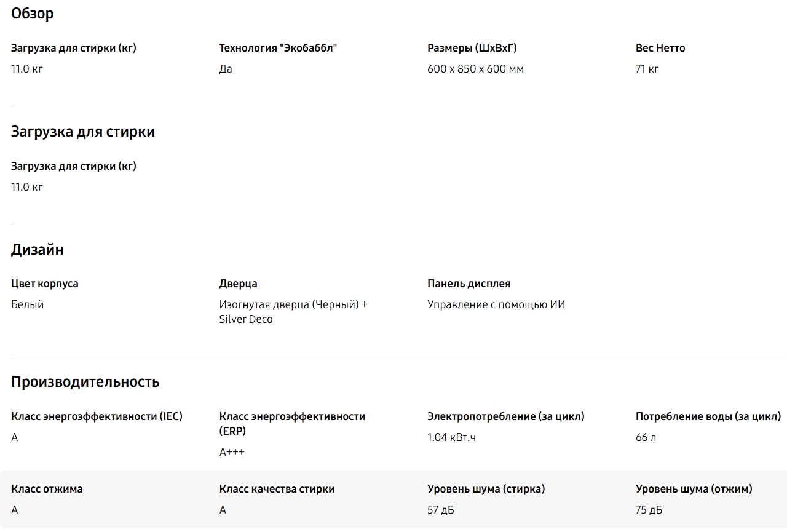Click the "Уровень шума (отжим)" label
Image resolution: width=787 pixels, height=532 pixels.
coord(694,489)
